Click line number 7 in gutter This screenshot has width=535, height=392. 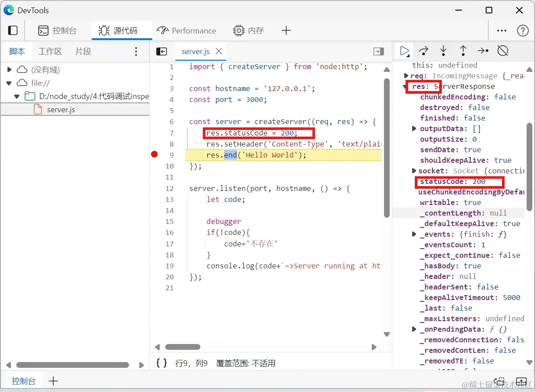coord(171,133)
